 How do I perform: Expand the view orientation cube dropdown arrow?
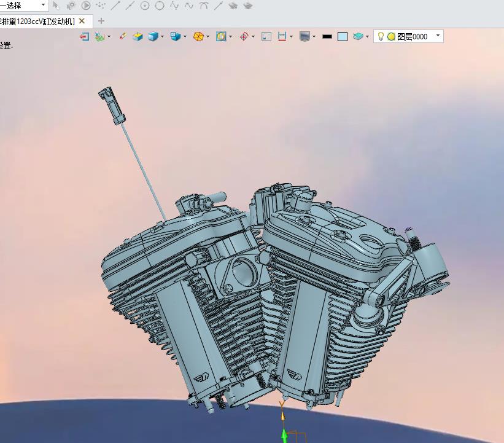click(185, 37)
